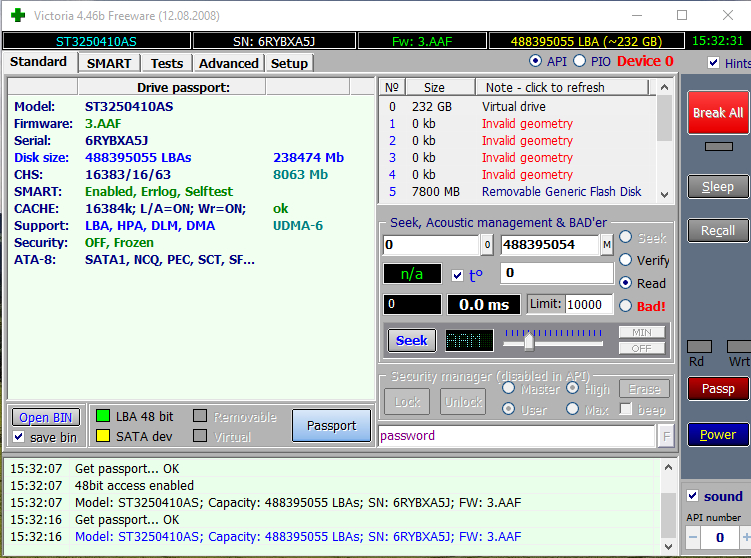751x558 pixels.
Task: Select the Bad! radio option
Action: (x=626, y=306)
